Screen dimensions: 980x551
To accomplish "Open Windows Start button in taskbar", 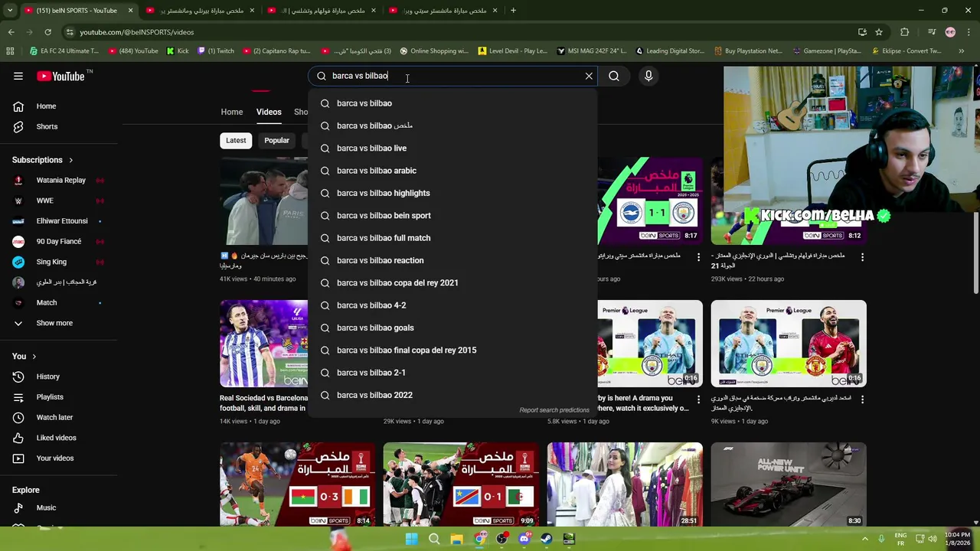I will [x=412, y=539].
